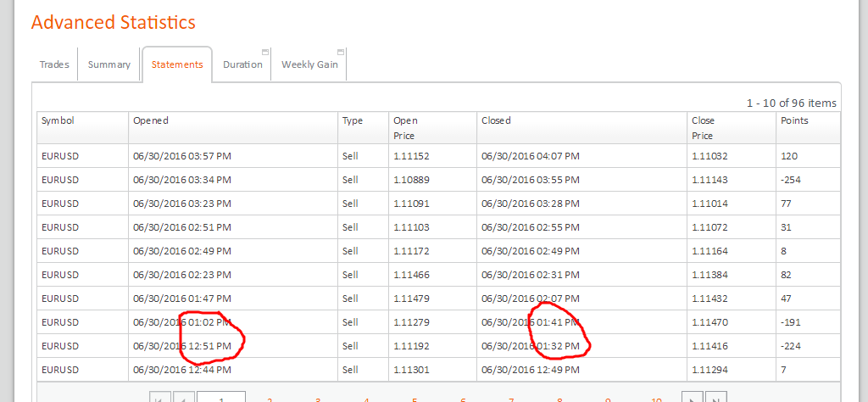
Task: Sort by the Symbol column header
Action: click(x=82, y=128)
